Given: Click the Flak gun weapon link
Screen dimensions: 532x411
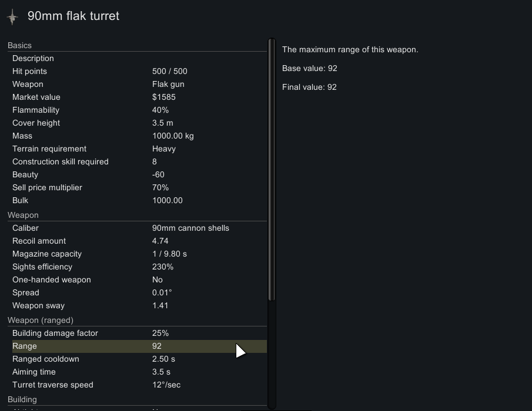Looking at the screenshot, I should click(168, 84).
